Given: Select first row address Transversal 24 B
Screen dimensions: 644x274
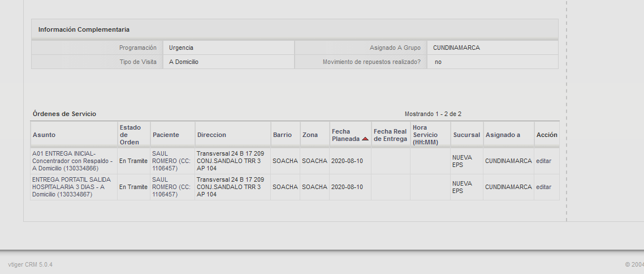Looking at the screenshot, I should [231, 161].
